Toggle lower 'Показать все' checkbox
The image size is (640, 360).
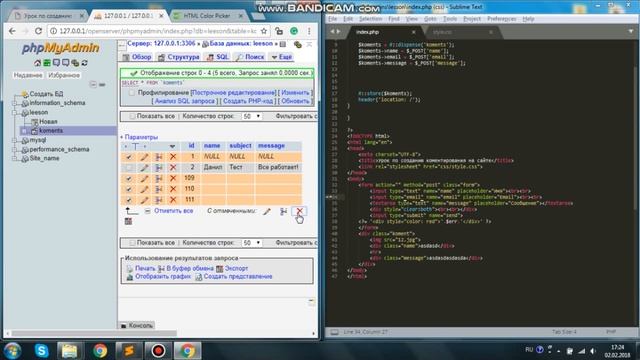pos(132,243)
